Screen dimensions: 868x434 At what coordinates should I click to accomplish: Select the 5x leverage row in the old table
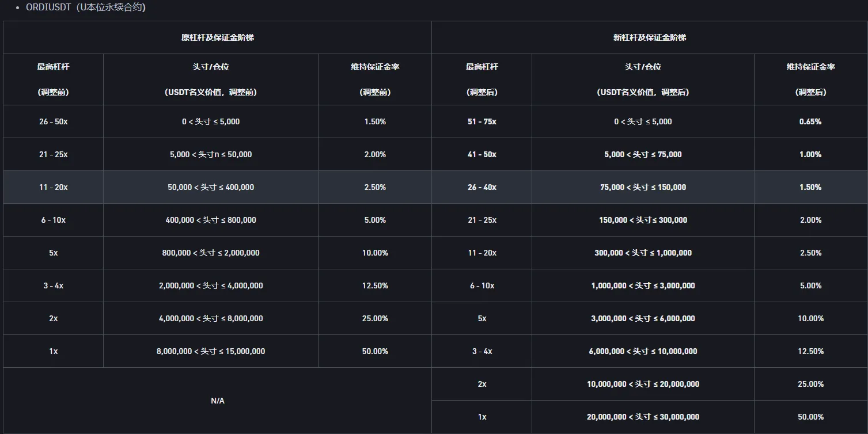[53, 253]
